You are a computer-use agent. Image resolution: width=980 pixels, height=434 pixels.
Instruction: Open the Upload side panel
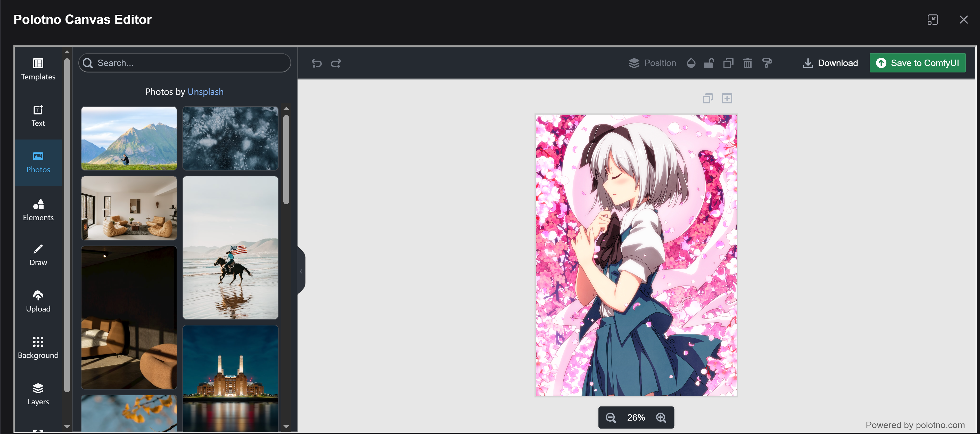(38, 302)
